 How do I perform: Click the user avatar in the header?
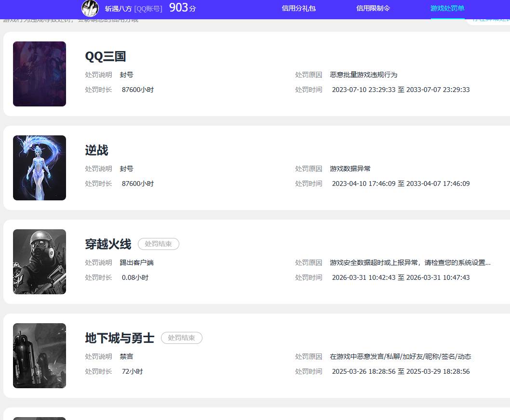[x=90, y=9]
